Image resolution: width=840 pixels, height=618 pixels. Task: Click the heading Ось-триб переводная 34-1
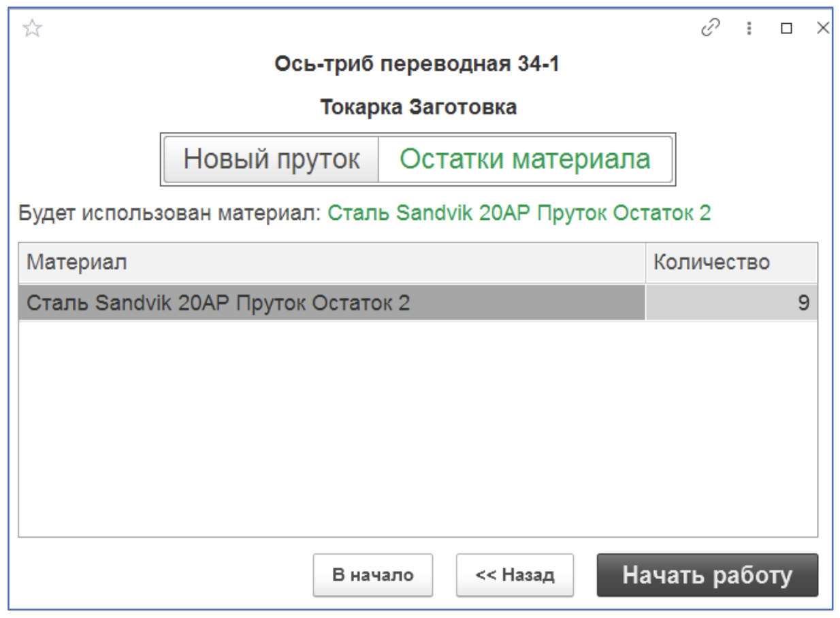coord(417,65)
